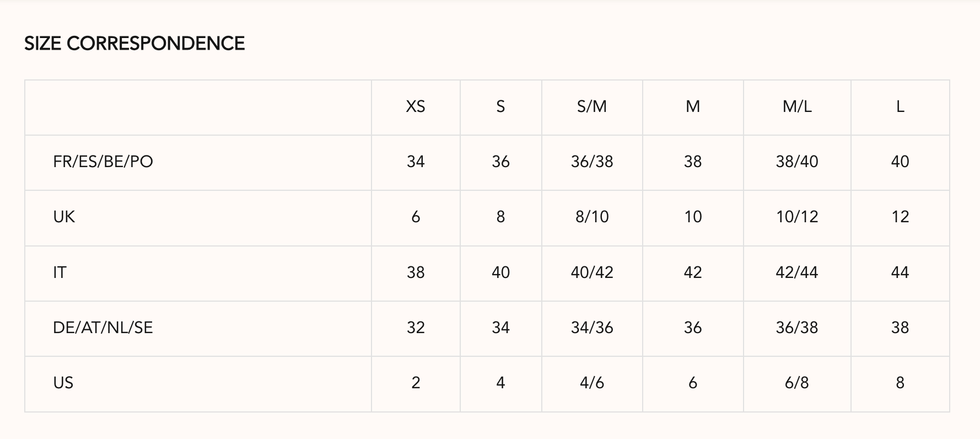Select the IT 40/42 size cell

pos(592,272)
